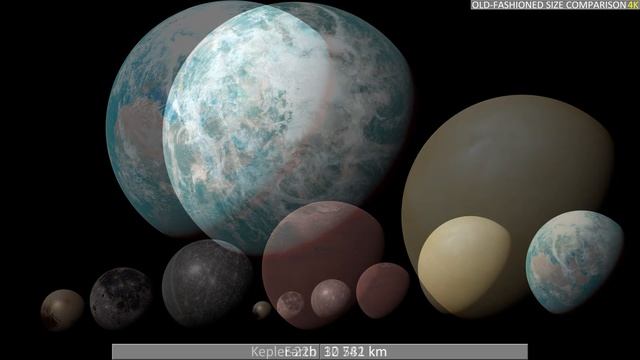Image resolution: width=640 pixels, height=360 pixels.
Task: Click the 'OLD-FASHIONED SIZE COMPARISON' title text
Action: pyautogui.click(x=549, y=5)
